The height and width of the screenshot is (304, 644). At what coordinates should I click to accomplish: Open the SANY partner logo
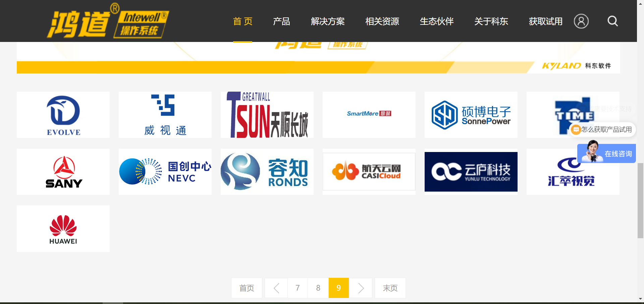click(x=63, y=172)
